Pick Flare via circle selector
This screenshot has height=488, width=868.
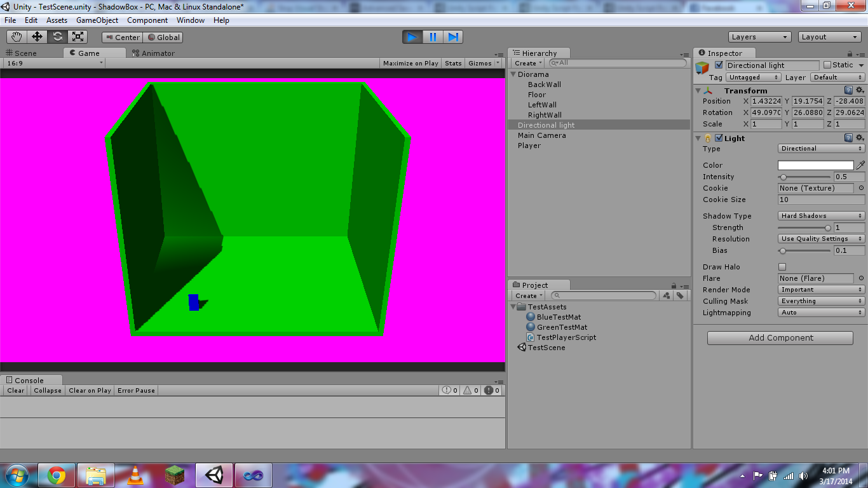(861, 278)
